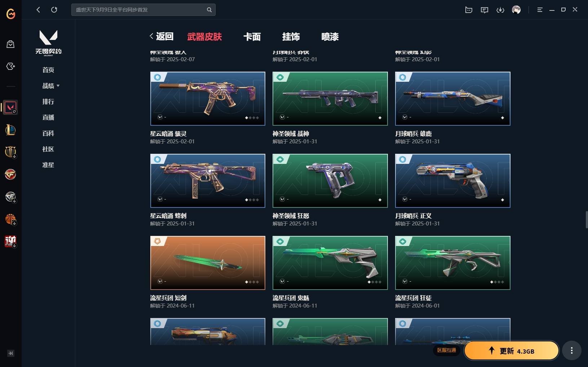Click the 更新 4.3GB update button

(511, 351)
